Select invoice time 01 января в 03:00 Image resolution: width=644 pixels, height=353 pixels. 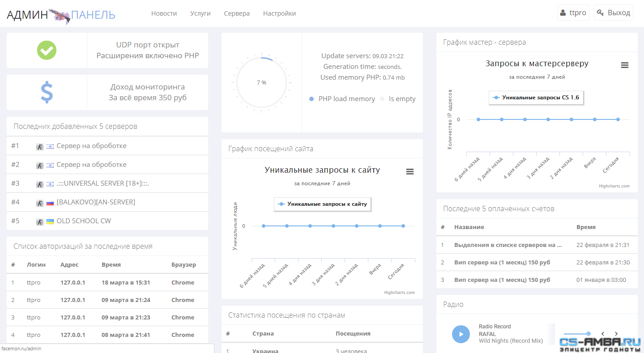601,280
